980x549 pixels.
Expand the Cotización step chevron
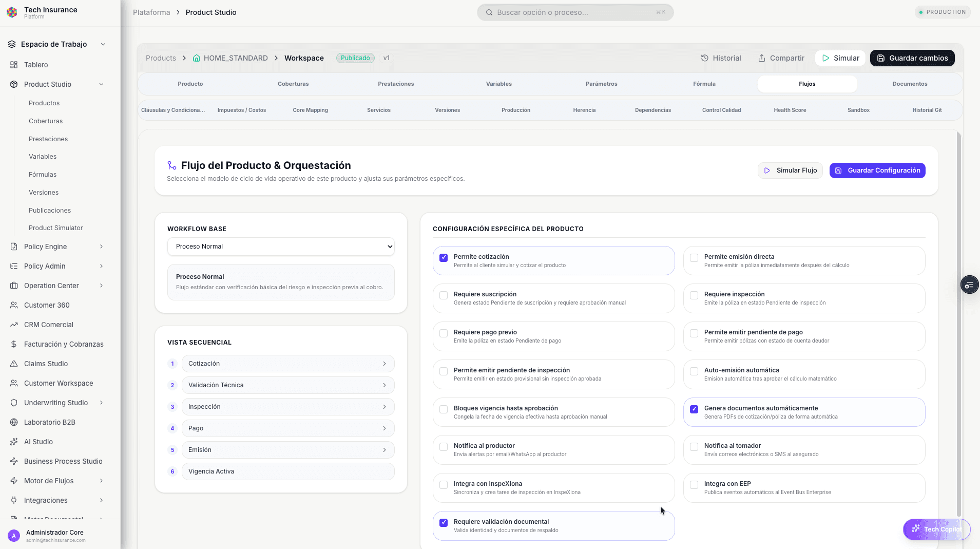point(385,364)
